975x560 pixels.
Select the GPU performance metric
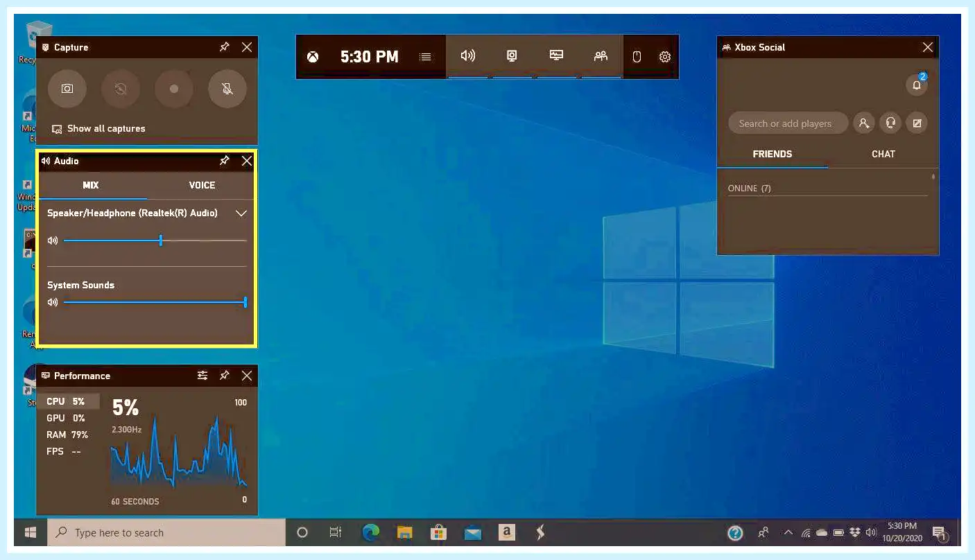coord(69,419)
